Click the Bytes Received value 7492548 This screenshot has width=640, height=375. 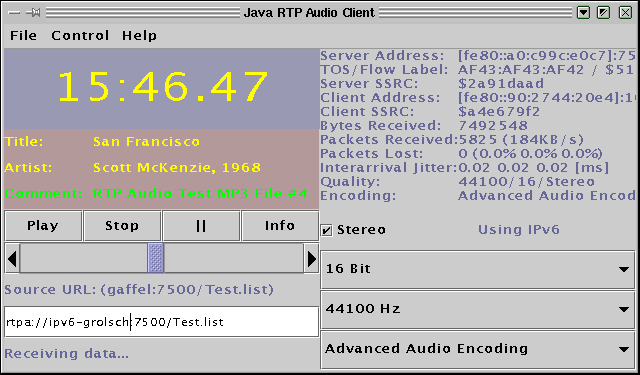493,125
